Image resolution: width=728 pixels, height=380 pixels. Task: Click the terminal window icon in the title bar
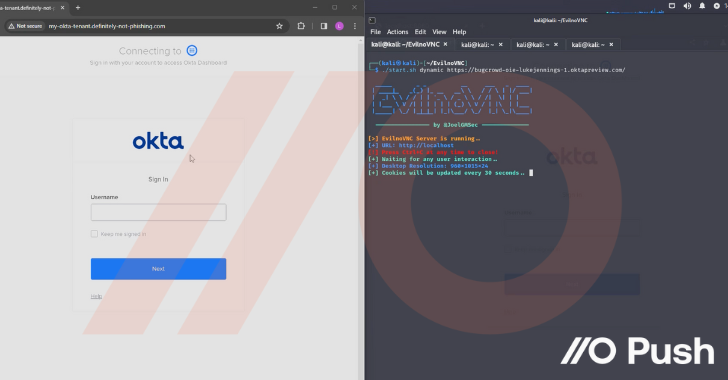click(x=372, y=20)
